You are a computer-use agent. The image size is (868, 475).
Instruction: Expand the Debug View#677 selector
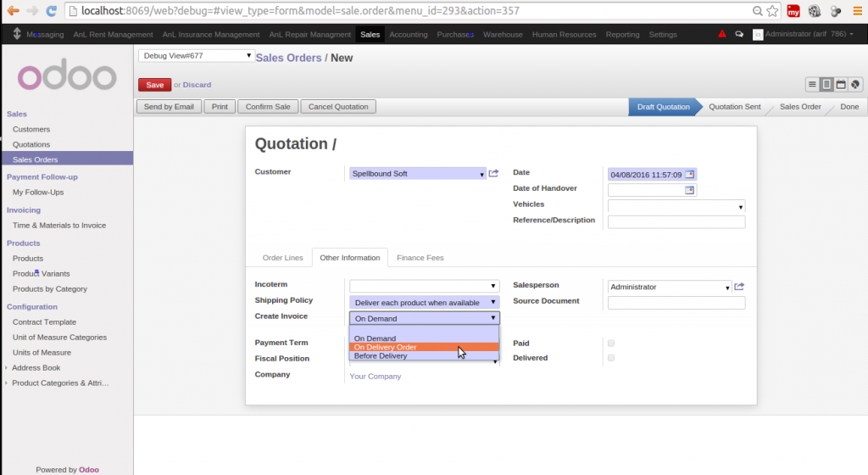tap(196, 56)
